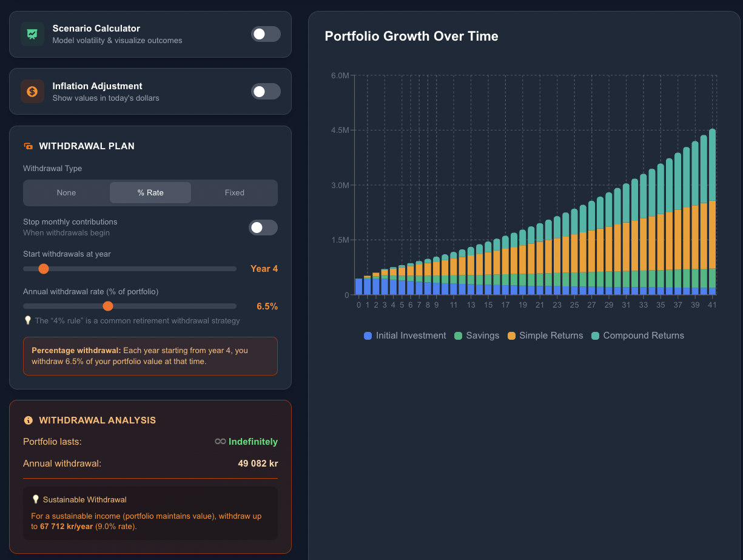Viewport: 743px width, 560px height.
Task: Click the infinity icon beside Indefinitely
Action: click(x=220, y=442)
